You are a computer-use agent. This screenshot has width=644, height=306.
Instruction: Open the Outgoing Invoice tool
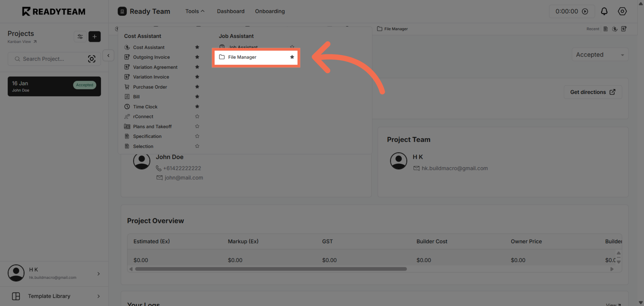point(151,57)
